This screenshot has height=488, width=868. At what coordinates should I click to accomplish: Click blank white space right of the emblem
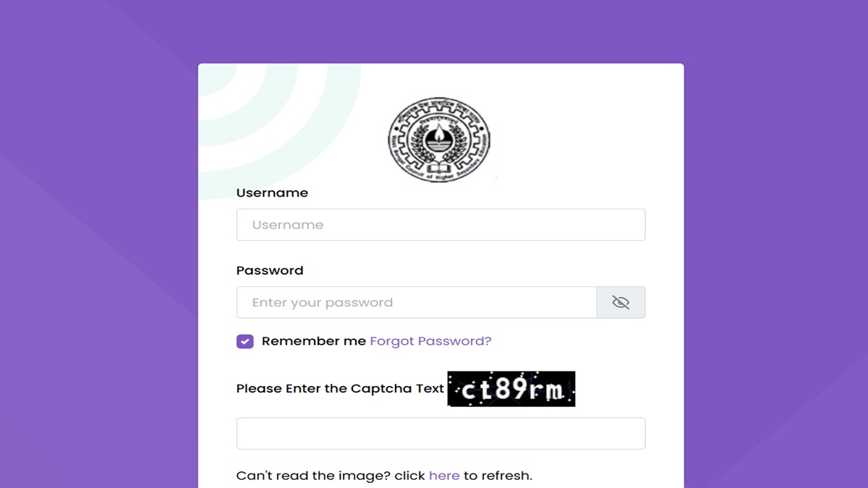[x=586, y=137]
